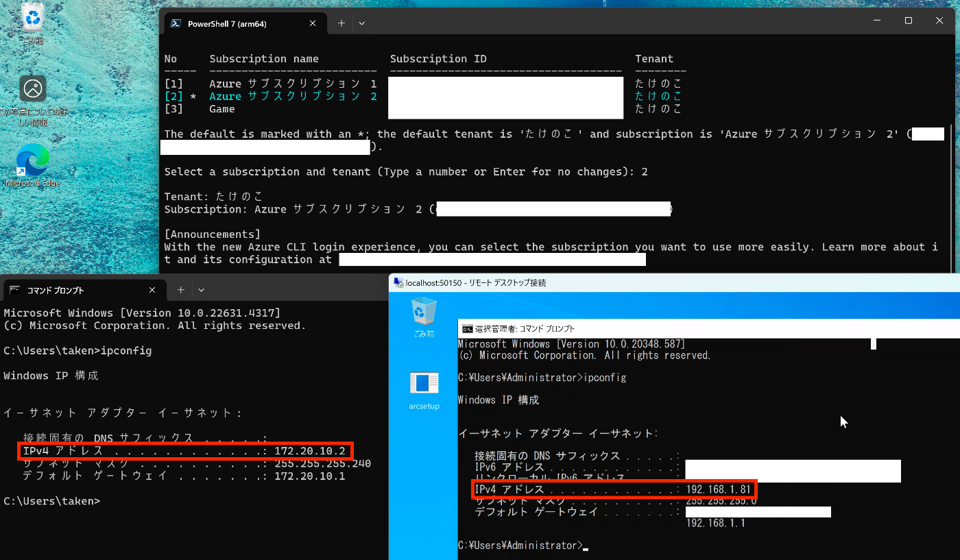Image resolution: width=960 pixels, height=560 pixels.
Task: Click the local 'Windows IP 構成' heading
Action: point(51,376)
